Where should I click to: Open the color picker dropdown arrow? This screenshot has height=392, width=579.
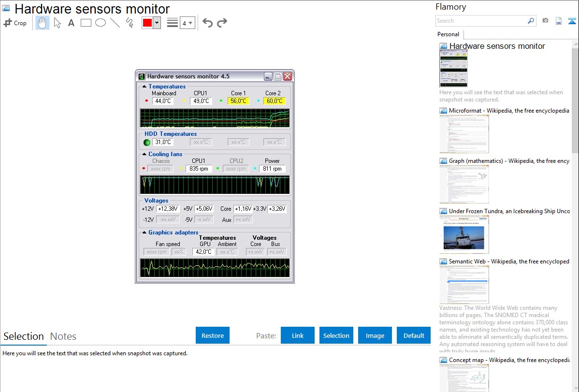tap(157, 23)
